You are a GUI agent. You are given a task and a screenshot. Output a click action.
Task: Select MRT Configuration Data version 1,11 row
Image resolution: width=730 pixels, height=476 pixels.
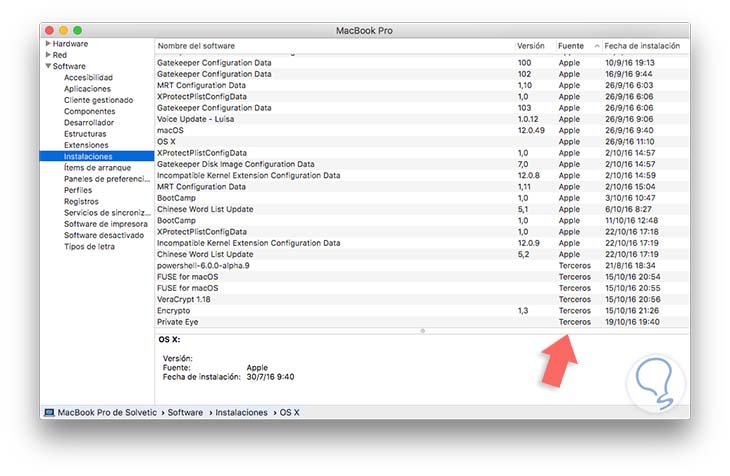(422, 186)
